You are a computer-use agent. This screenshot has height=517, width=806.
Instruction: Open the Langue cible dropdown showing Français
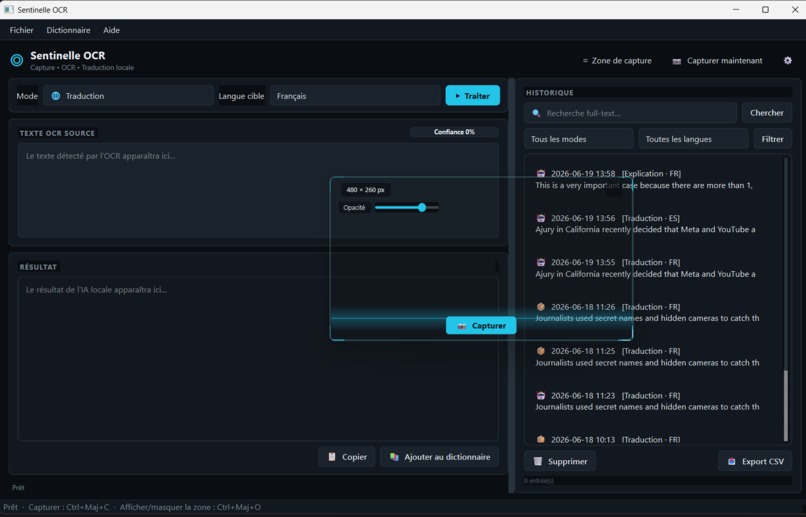pyautogui.click(x=355, y=96)
